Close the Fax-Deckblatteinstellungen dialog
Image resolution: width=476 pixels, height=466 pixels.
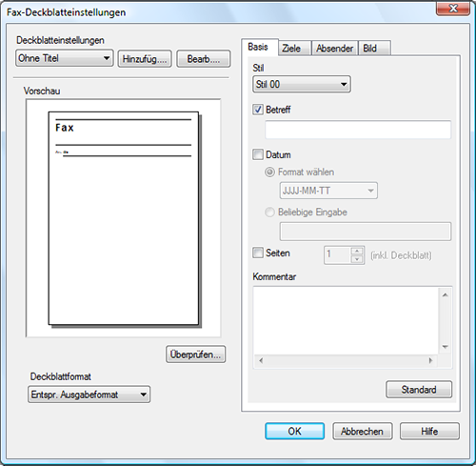click(x=453, y=9)
